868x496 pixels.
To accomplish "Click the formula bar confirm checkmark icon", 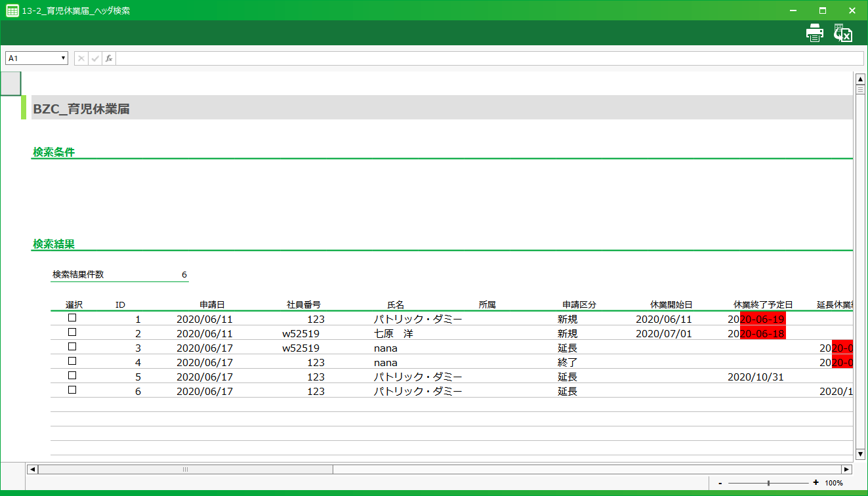I will (95, 58).
